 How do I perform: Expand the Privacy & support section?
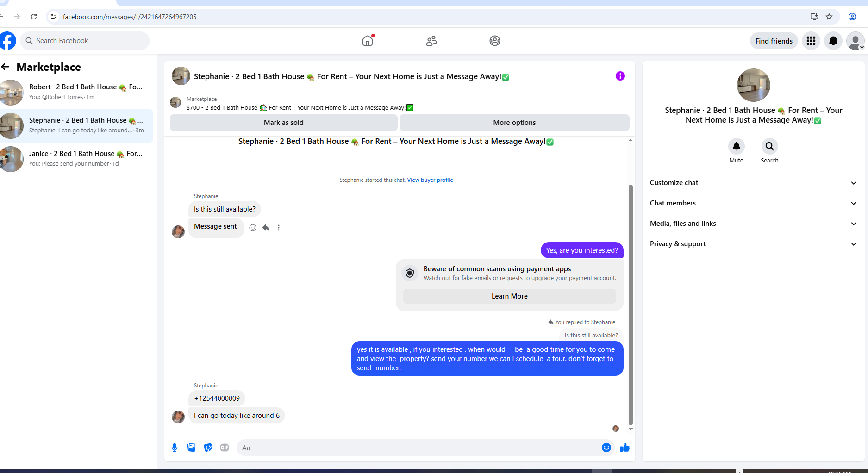pyautogui.click(x=753, y=244)
